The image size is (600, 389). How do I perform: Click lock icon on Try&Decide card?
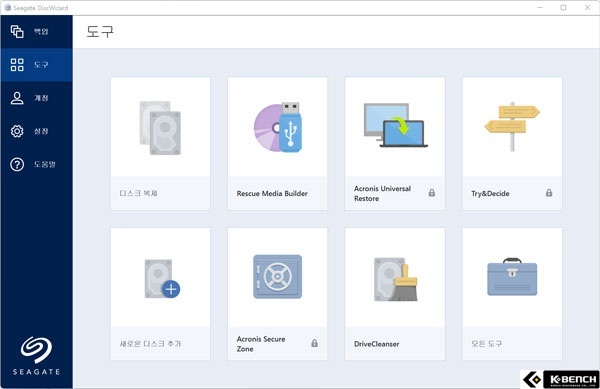pyautogui.click(x=549, y=193)
